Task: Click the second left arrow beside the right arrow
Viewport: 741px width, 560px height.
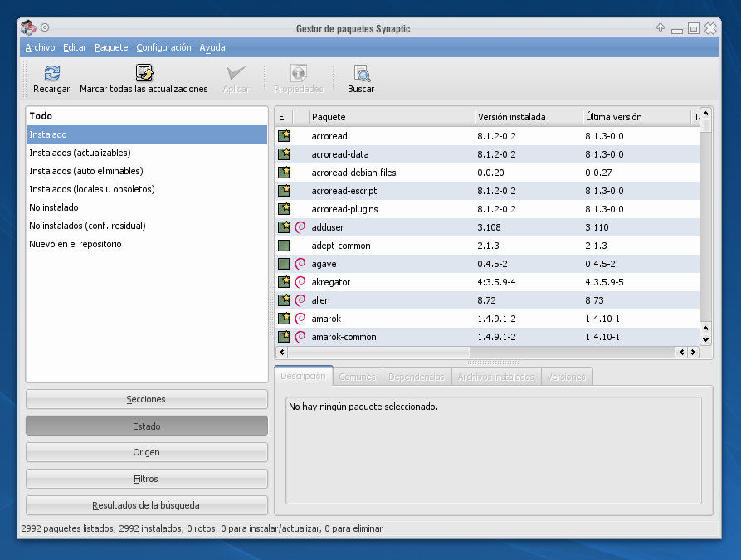Action: (681, 352)
